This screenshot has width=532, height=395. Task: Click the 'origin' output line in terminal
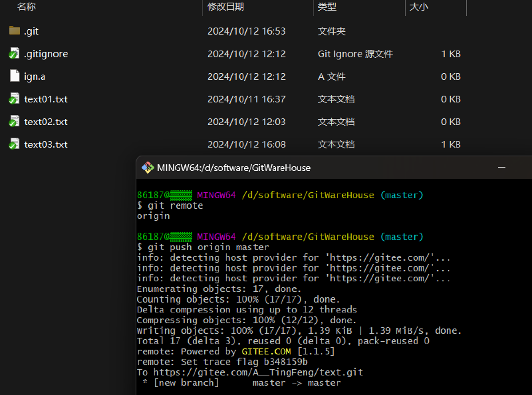click(x=154, y=216)
